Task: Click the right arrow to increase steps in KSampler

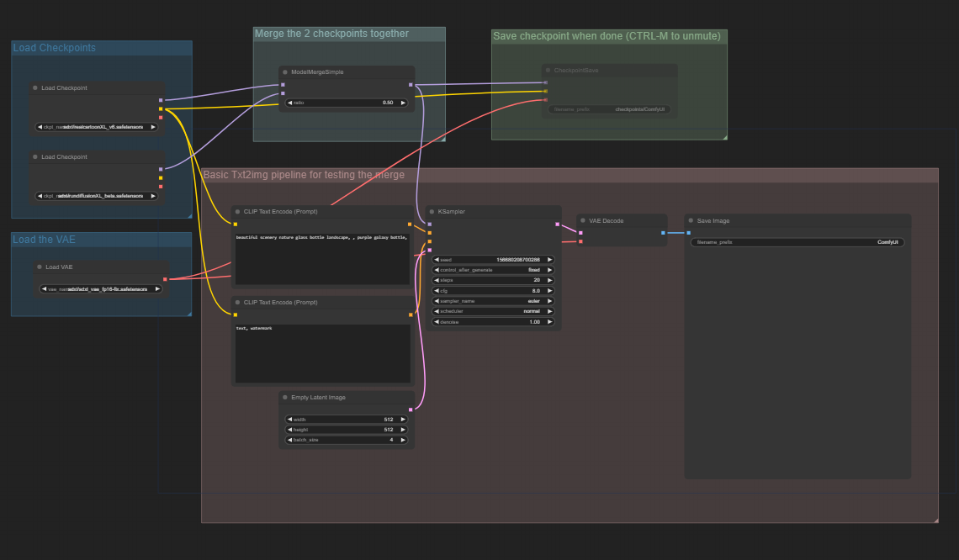Action: (x=549, y=280)
